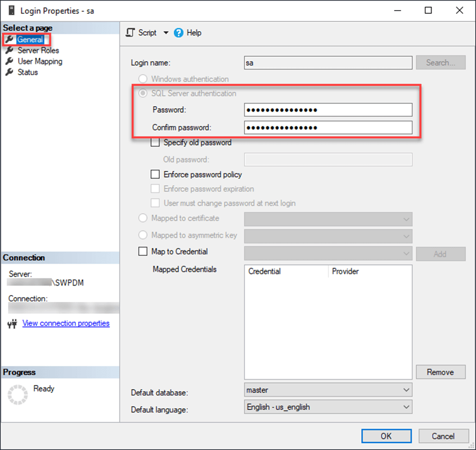Click the Script toolbar icon
The width and height of the screenshot is (476, 450).
(130, 33)
